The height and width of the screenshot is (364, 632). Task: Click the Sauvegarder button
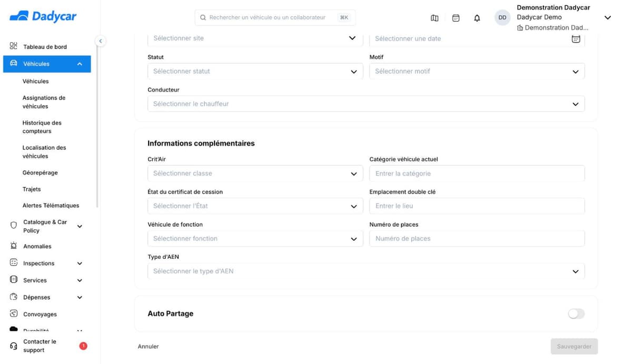click(574, 346)
